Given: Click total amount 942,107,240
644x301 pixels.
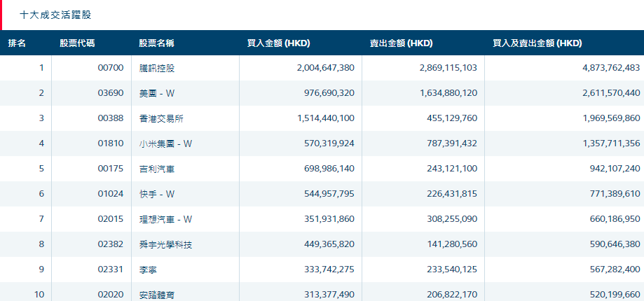Looking at the screenshot, I should tap(615, 169).
